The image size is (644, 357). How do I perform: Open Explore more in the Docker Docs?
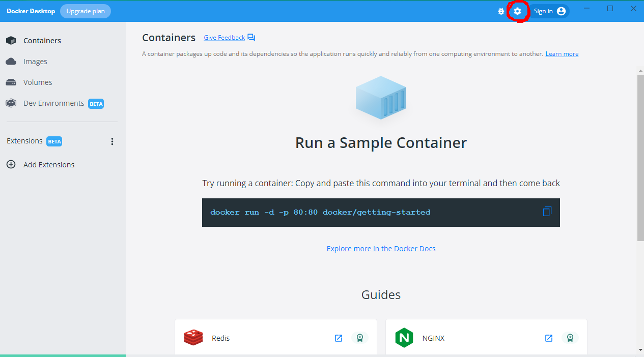coord(381,249)
